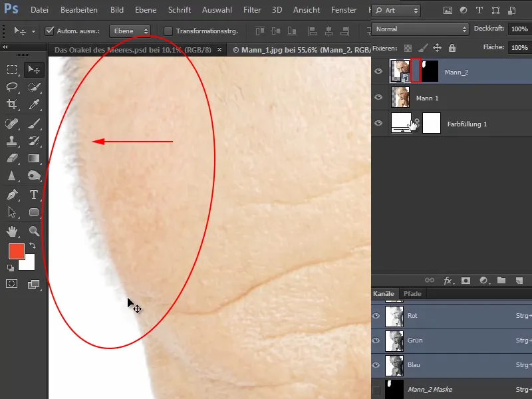Open layer styles fx menu
Viewport: 532px width, 399px height.
(x=448, y=280)
